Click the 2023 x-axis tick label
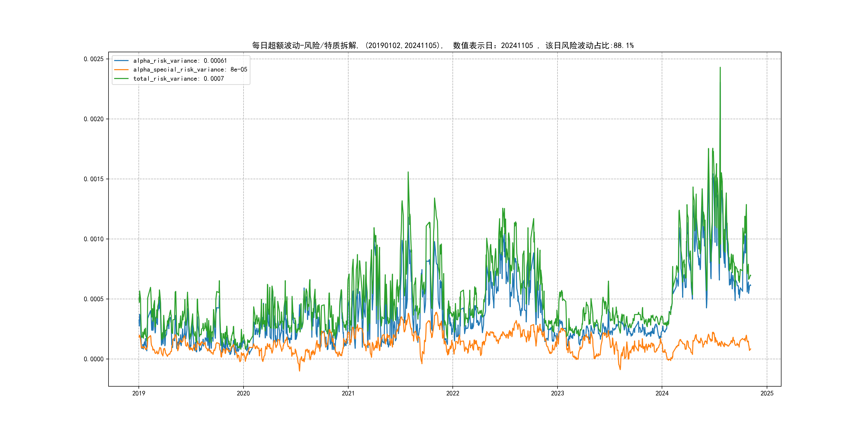The width and height of the screenshot is (868, 434). [557, 393]
